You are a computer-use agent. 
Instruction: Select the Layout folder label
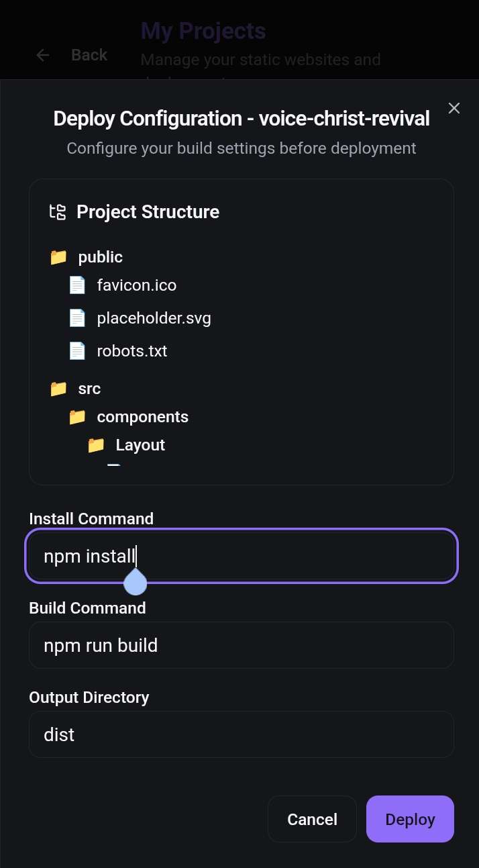click(140, 445)
